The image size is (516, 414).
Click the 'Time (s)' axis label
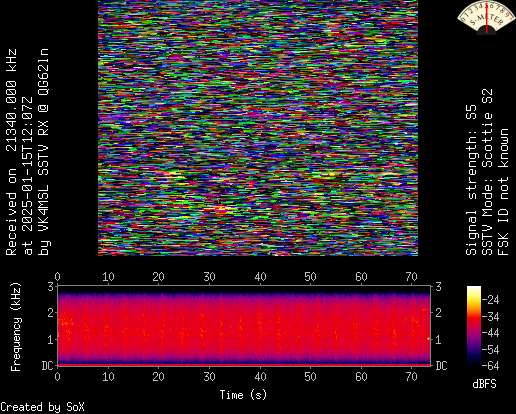243,395
